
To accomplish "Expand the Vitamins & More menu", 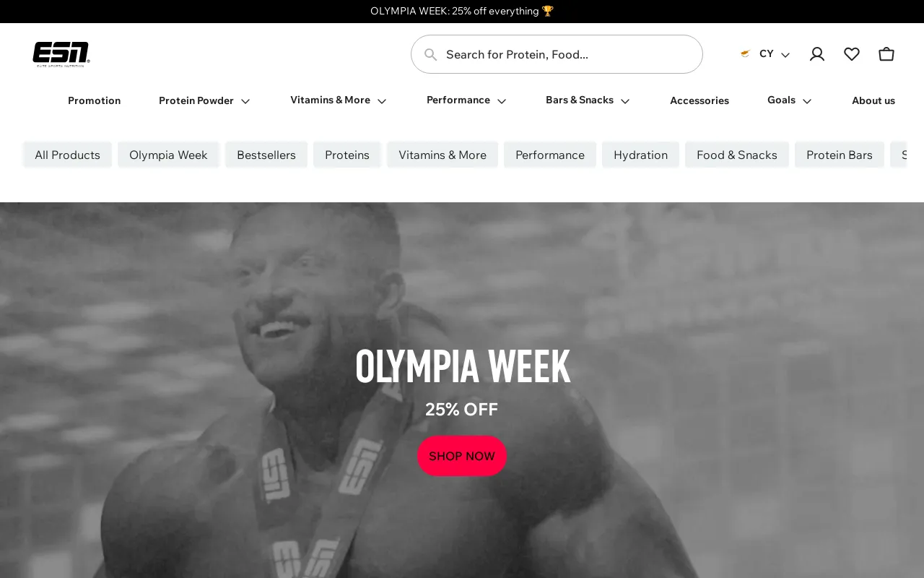I will click(x=338, y=100).
